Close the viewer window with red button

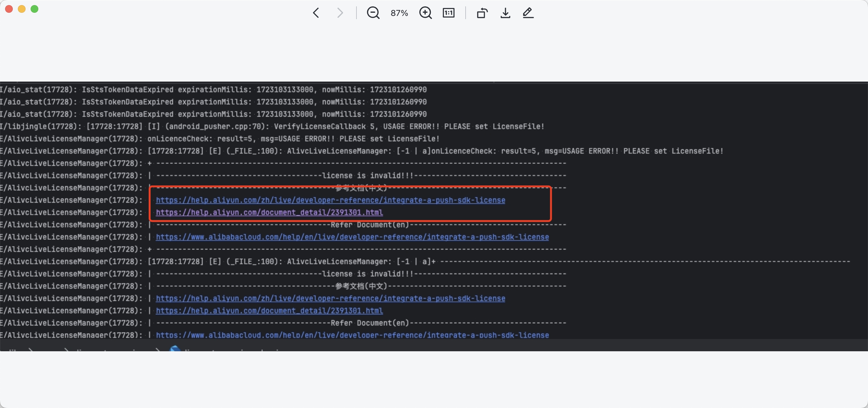coord(9,9)
